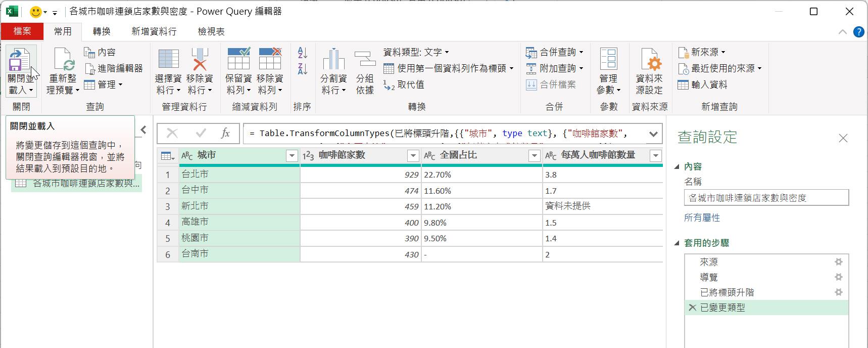The height and width of the screenshot is (348, 868).
Task: Switch to the 新增資料行 ribbon tab
Action: 154,31
